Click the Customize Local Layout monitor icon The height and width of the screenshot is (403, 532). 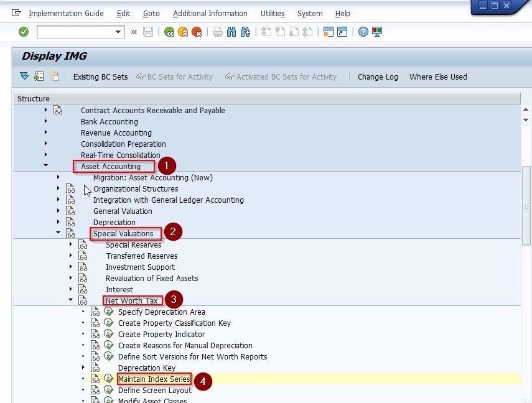[377, 32]
